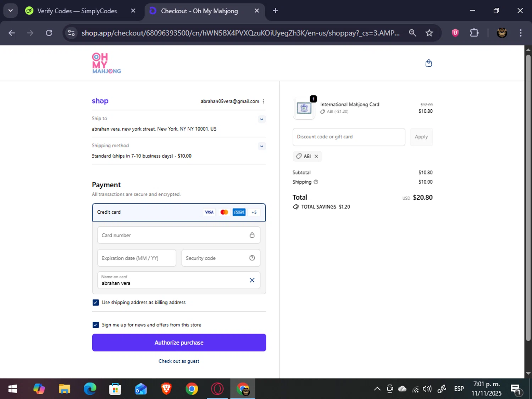Reload the checkout page
This screenshot has height=399, width=532.
click(49, 33)
